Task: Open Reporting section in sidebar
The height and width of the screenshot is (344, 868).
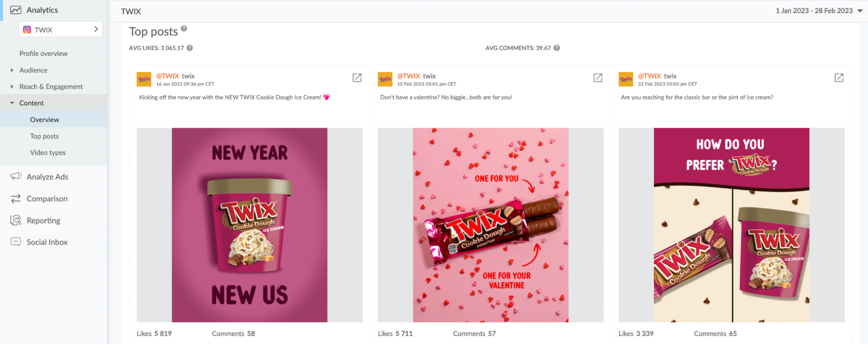Action: click(35, 220)
